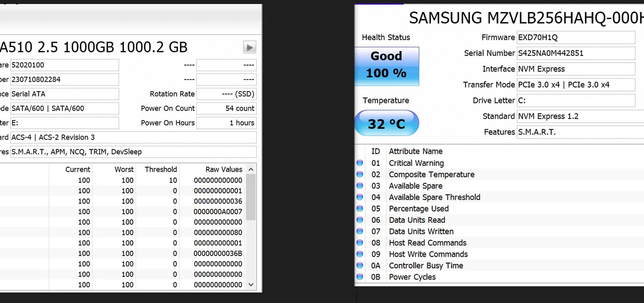This screenshot has height=303, width=644.
Task: Click the Health Status label
Action: (x=386, y=37)
